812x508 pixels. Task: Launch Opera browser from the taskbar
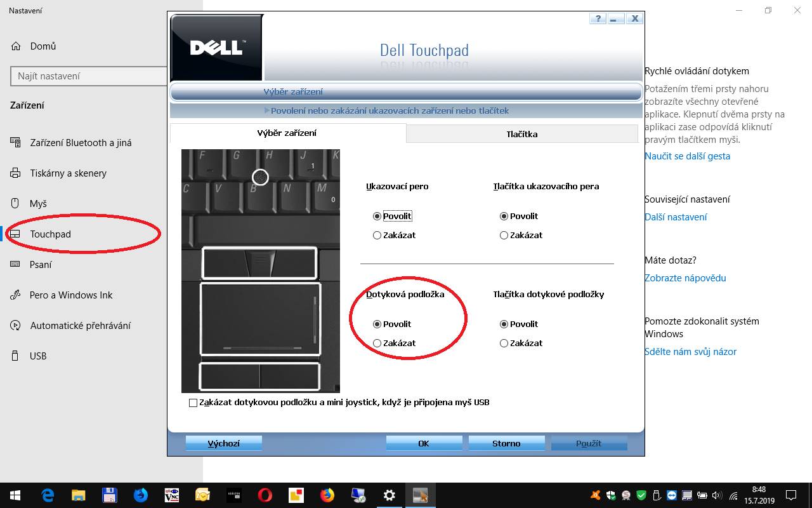265,495
